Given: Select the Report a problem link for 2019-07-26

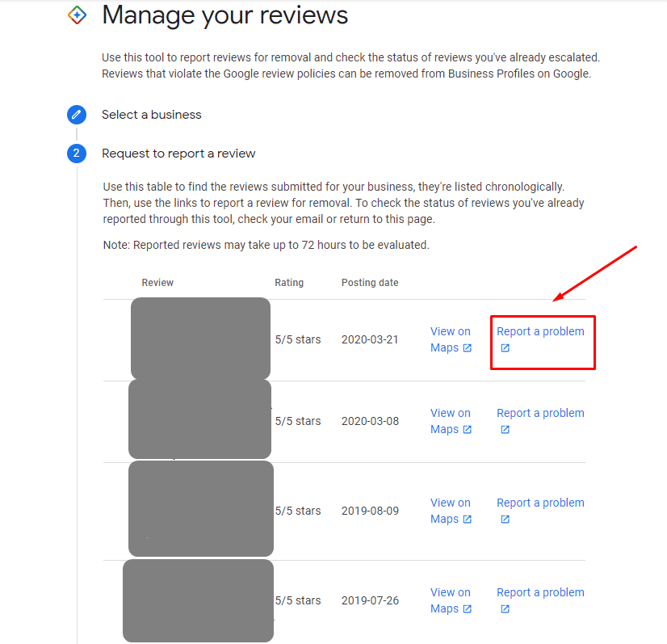Looking at the screenshot, I should coord(540,592).
